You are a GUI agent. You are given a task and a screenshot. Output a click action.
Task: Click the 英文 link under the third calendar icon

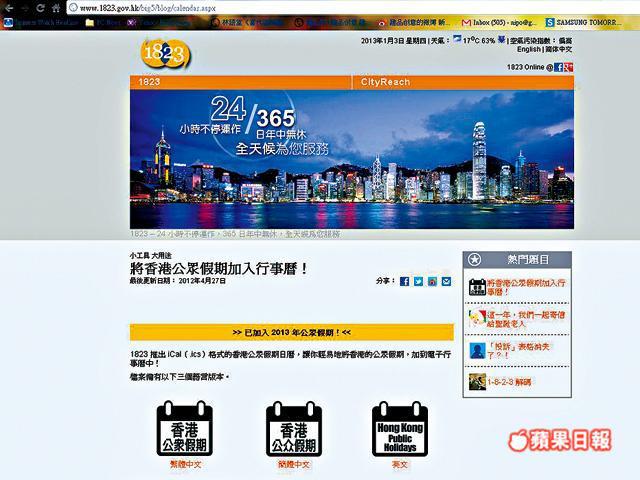[x=400, y=464]
